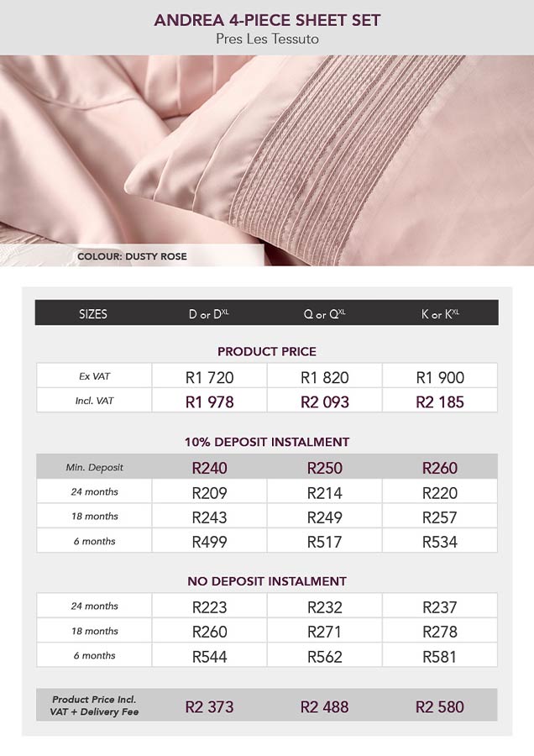Click the R581 six-month no-deposit instalment
The image size is (534, 756).
[x=440, y=657]
